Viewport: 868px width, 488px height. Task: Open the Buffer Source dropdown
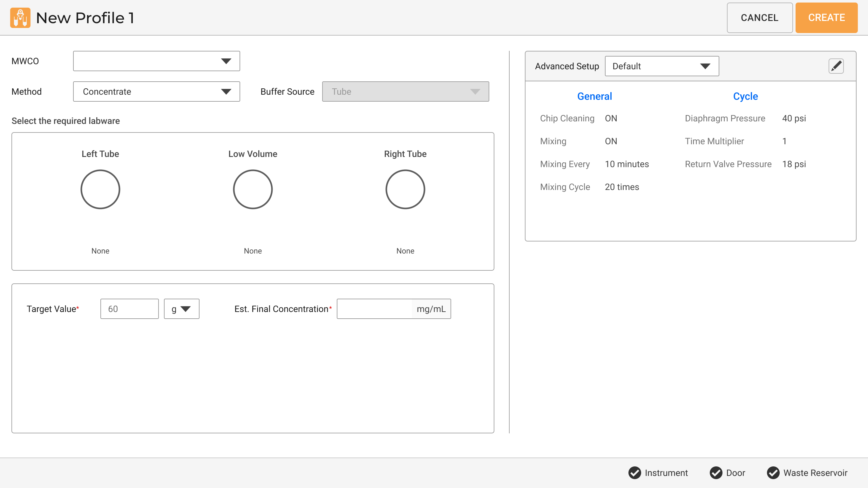coord(405,91)
